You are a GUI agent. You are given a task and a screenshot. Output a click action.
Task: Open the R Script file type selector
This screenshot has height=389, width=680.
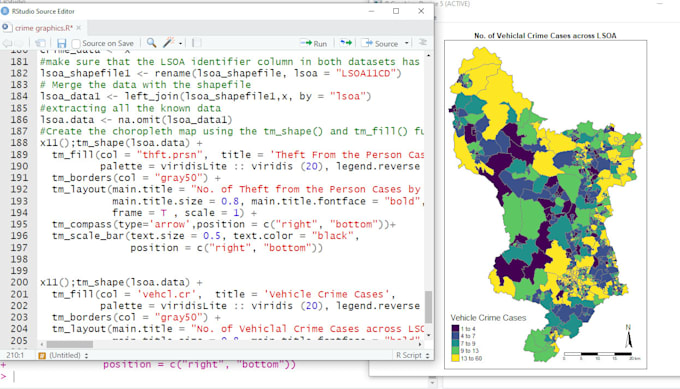click(412, 356)
